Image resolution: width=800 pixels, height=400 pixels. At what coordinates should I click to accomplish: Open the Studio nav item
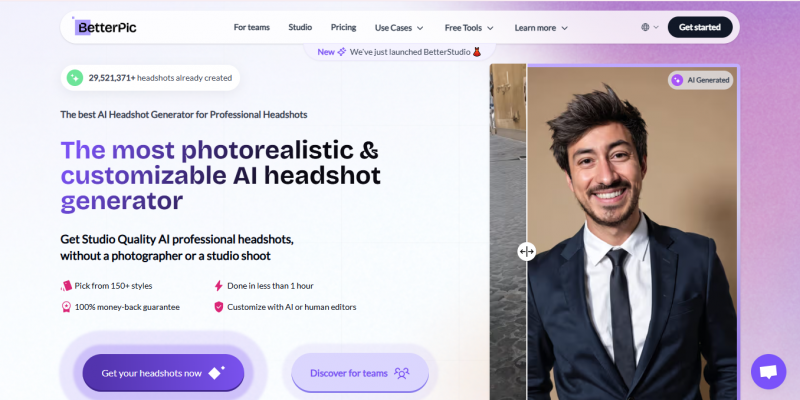coord(300,27)
